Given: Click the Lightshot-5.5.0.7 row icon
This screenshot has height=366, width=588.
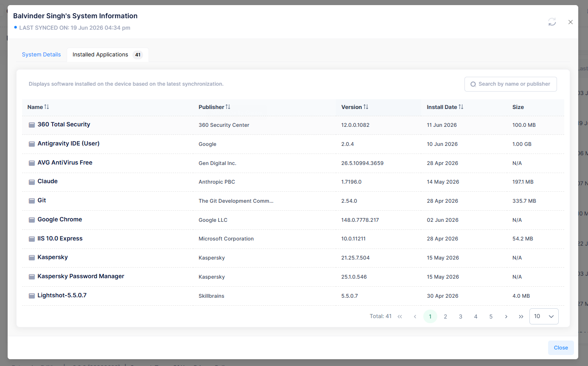Looking at the screenshot, I should pos(32,296).
